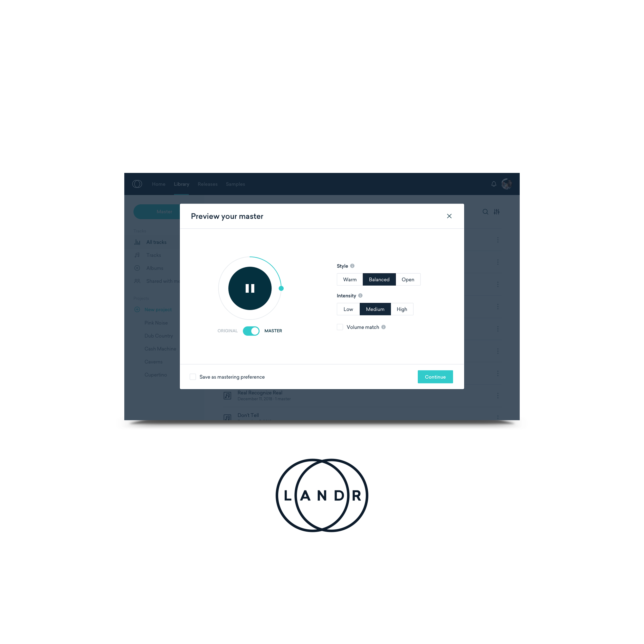Viewport: 644px width, 644px height.
Task: Click the All tracks sidebar icon
Action: coord(137,242)
